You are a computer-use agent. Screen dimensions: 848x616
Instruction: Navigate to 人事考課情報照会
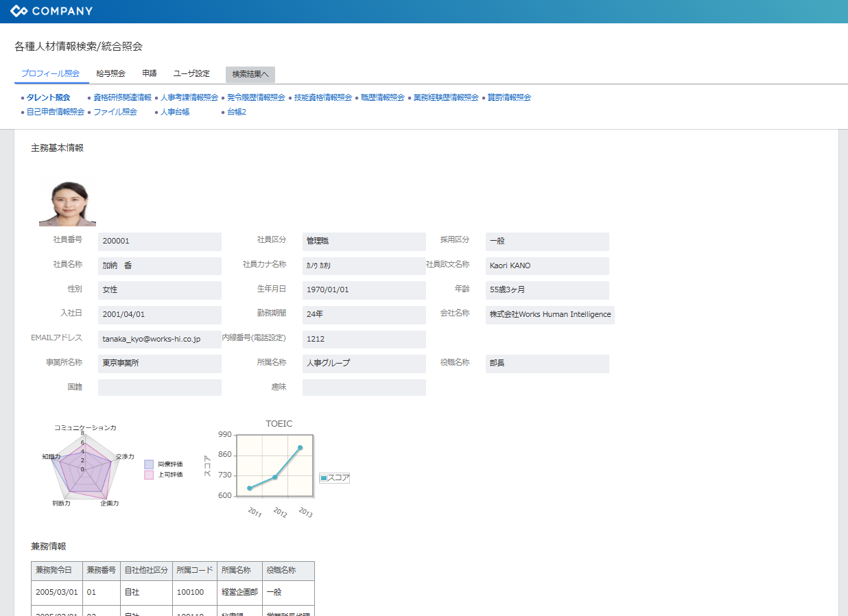(x=189, y=97)
